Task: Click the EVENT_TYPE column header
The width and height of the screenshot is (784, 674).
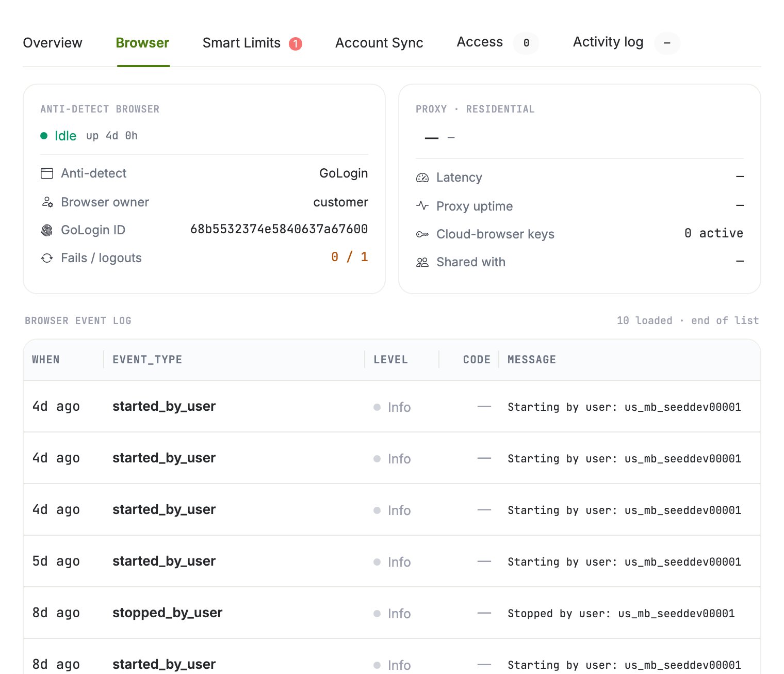Action: (x=147, y=360)
